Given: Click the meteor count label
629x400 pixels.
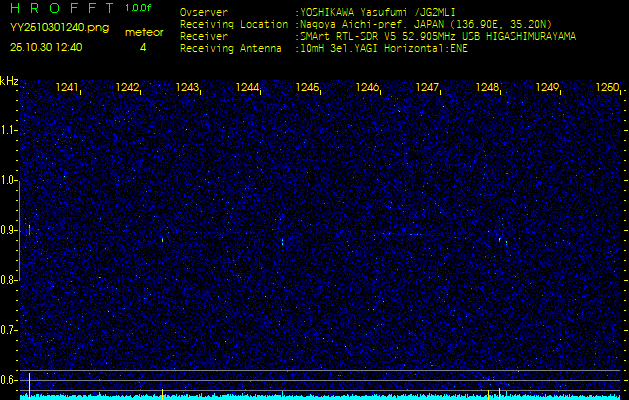Looking at the screenshot, I should [143, 32].
